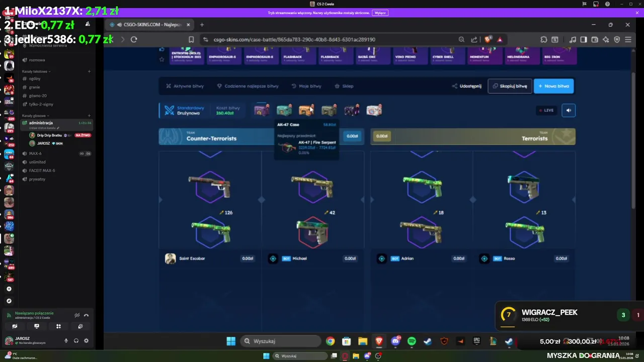Select the white last case icon

click(x=374, y=110)
